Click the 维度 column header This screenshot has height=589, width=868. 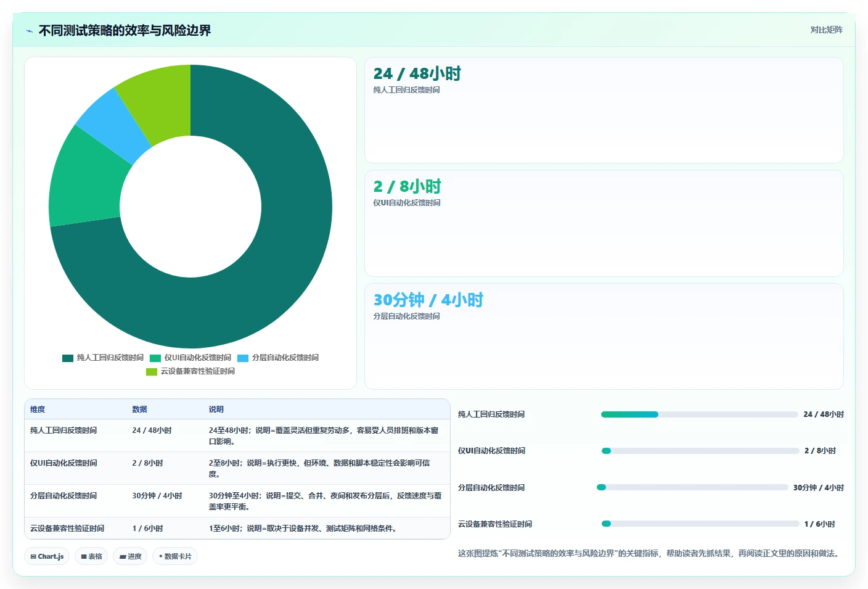[x=38, y=410]
